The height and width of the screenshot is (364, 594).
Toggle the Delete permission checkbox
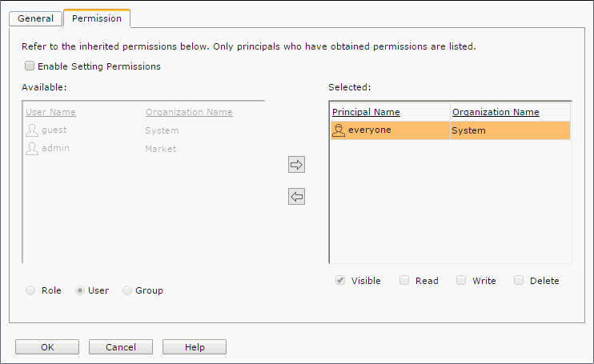(519, 280)
